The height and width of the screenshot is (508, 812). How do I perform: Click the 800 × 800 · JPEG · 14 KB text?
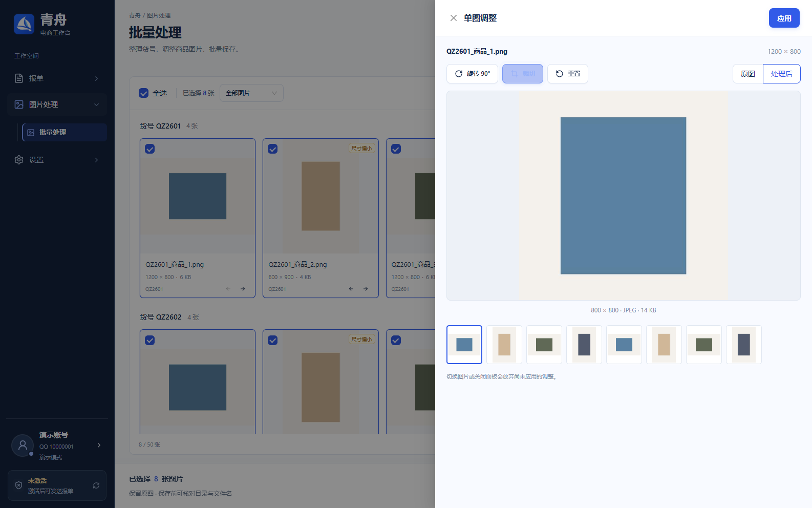(623, 310)
